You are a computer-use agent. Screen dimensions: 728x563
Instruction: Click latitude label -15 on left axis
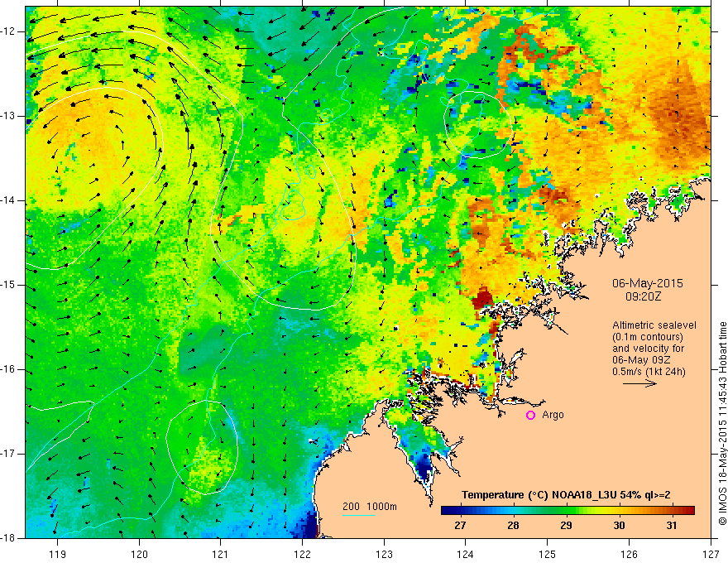click(x=8, y=285)
